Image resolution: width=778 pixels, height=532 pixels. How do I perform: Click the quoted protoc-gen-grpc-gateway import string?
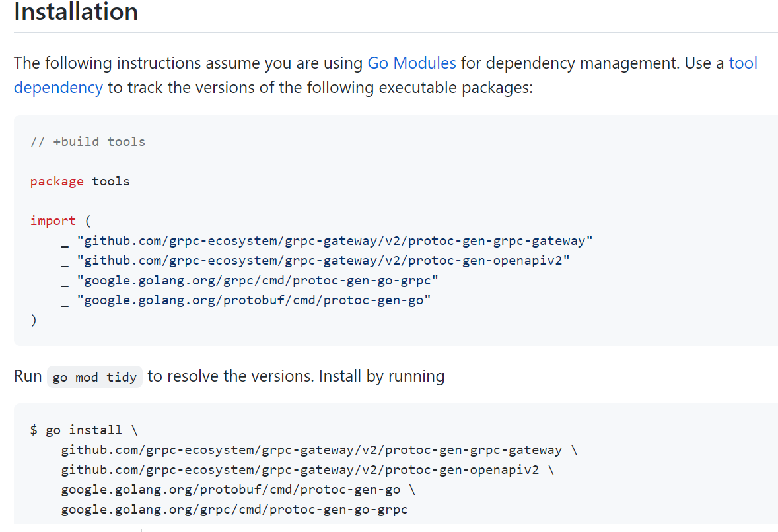coord(335,240)
